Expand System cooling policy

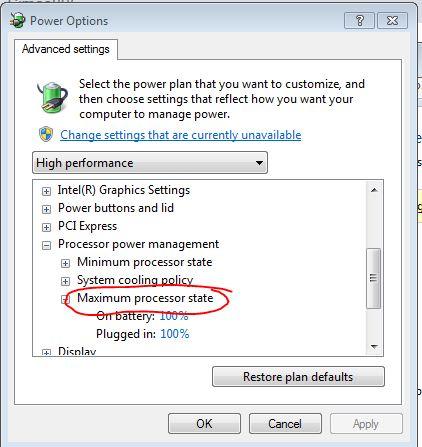tap(65, 281)
